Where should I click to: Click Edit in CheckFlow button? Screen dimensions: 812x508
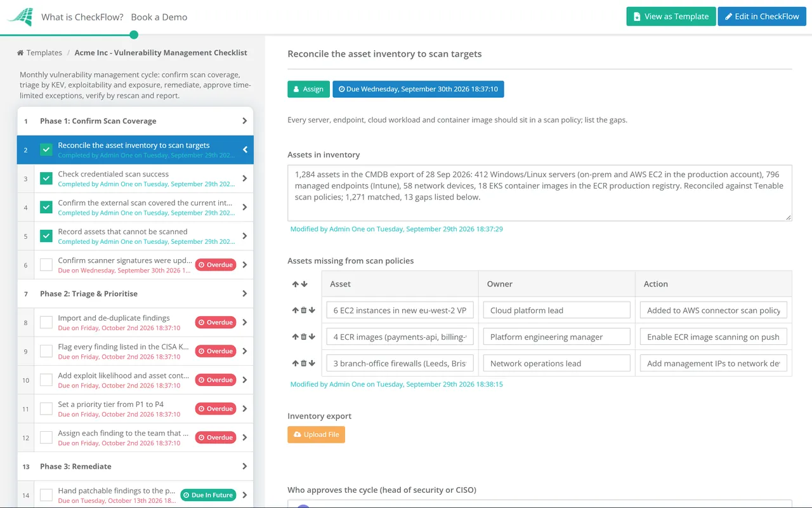pyautogui.click(x=762, y=17)
